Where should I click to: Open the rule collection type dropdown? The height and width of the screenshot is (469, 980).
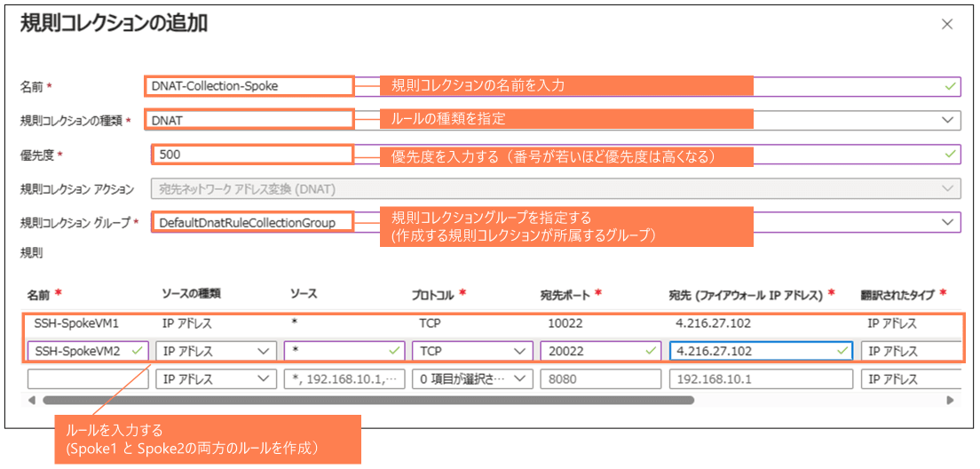click(x=552, y=120)
